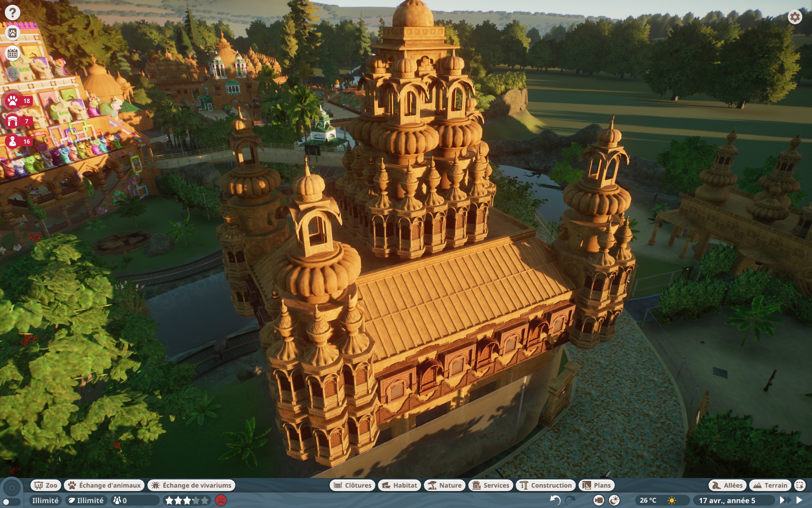Click the date 17 avr., année 5
This screenshot has height=508, width=812.
(727, 500)
